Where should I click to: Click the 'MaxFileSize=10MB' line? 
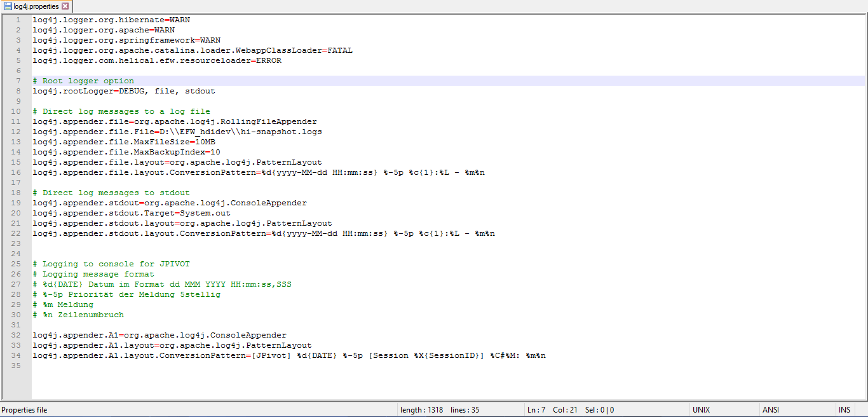pos(124,142)
